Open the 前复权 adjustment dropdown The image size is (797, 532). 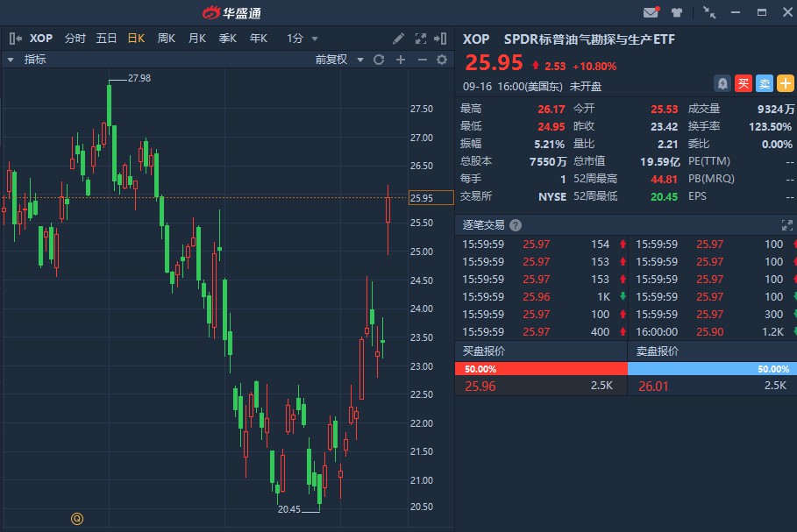(x=339, y=60)
